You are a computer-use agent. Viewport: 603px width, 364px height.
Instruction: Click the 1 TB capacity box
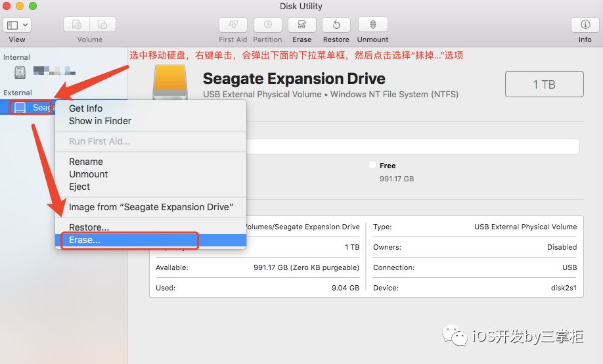tap(544, 84)
